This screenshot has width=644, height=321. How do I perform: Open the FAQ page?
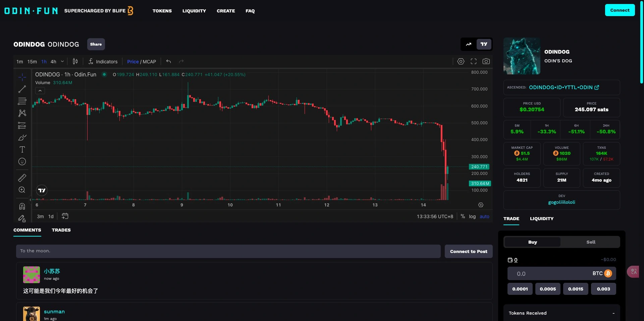[x=250, y=11]
